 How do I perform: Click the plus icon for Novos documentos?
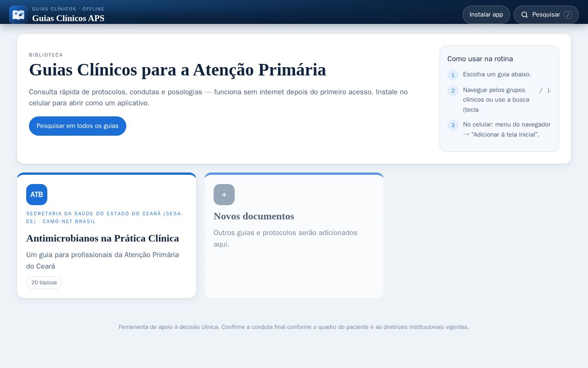pos(224,195)
